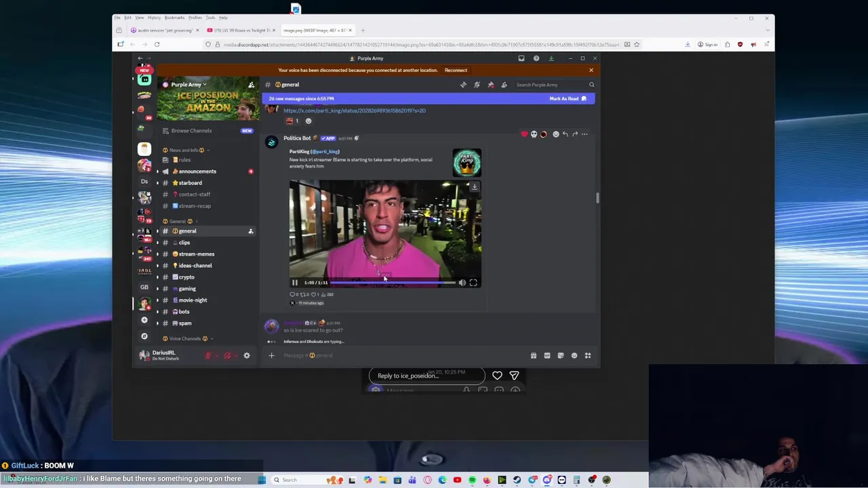The height and width of the screenshot is (488, 868).
Task: Add attachment with plus icon
Action: [x=271, y=355]
